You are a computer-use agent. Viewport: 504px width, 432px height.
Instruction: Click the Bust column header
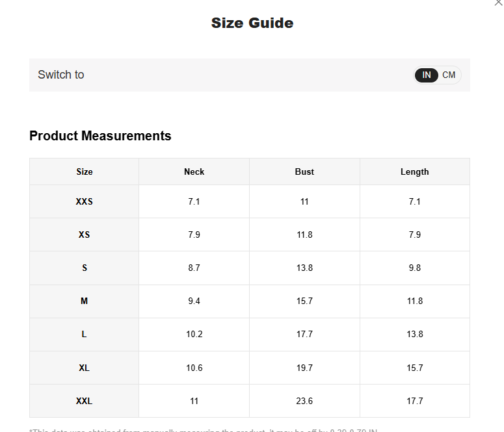[304, 172]
